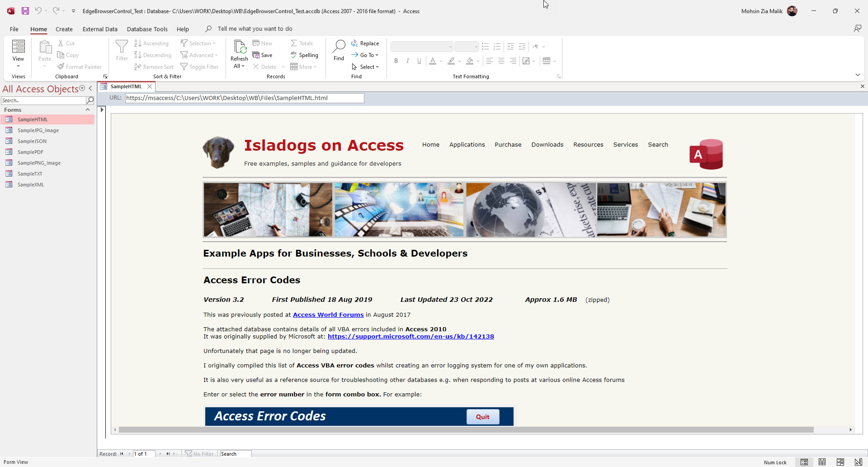Open the Find binoculars tool

pos(339,50)
